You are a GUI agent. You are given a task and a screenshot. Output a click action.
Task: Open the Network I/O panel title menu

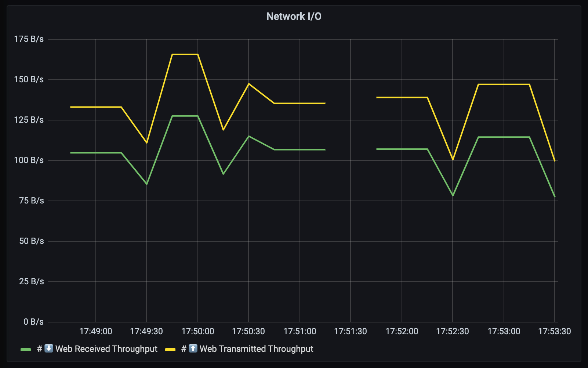(x=294, y=17)
